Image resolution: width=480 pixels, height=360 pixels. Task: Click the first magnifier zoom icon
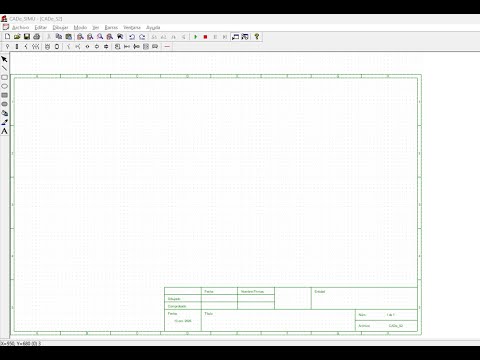(80, 37)
